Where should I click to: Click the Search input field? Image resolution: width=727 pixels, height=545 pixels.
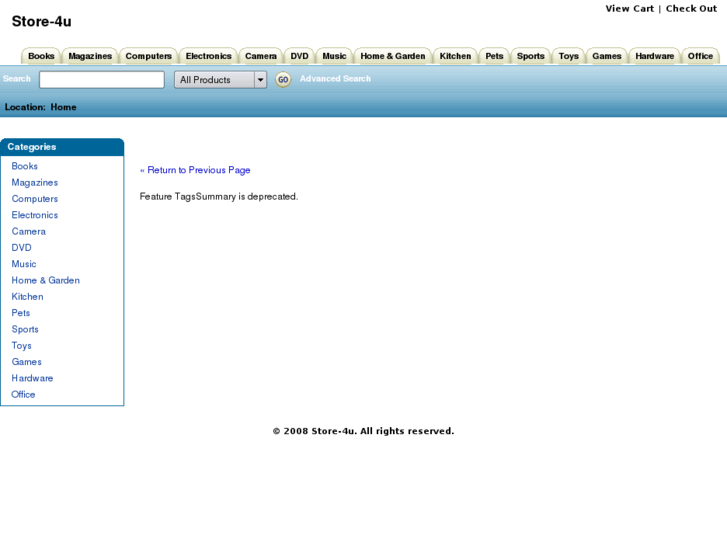click(x=102, y=79)
